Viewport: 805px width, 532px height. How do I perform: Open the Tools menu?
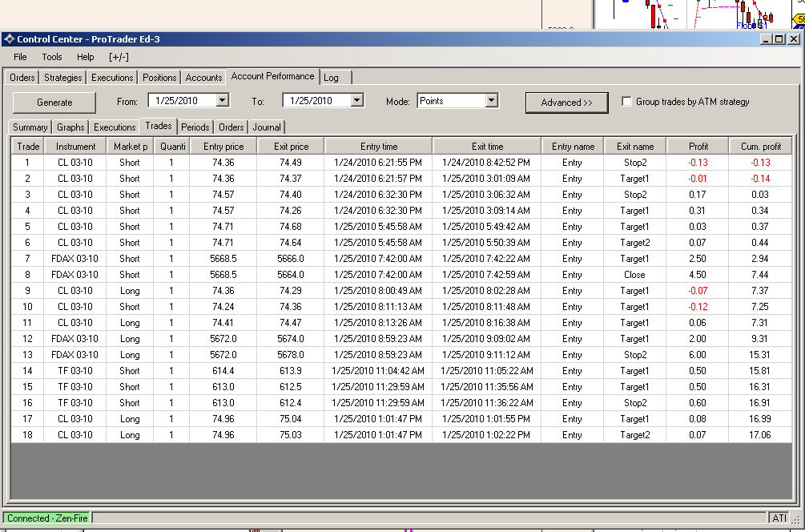point(52,57)
